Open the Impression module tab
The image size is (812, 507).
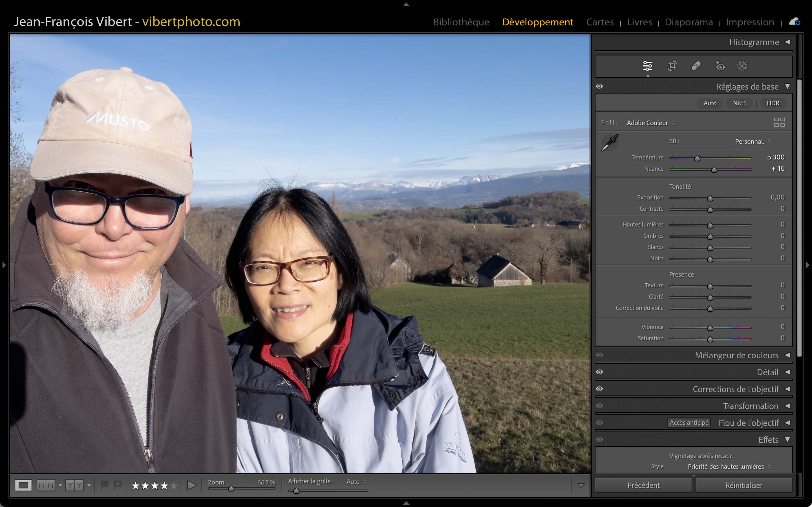click(x=750, y=22)
